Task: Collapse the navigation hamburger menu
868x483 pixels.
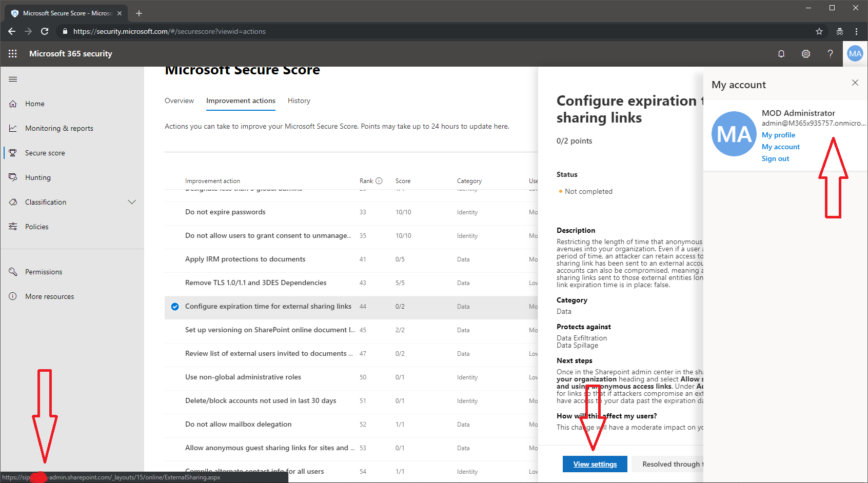Action: [x=13, y=79]
